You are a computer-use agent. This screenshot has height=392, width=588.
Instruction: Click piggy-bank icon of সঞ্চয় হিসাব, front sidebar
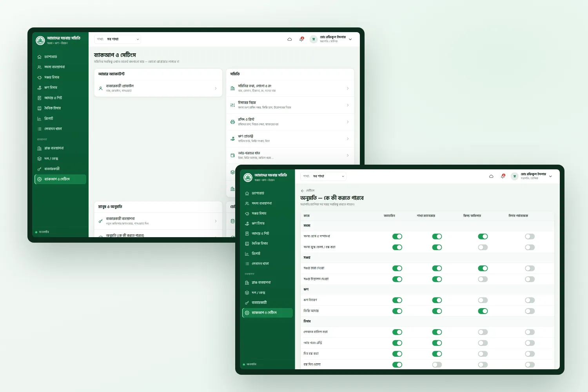tap(247, 214)
